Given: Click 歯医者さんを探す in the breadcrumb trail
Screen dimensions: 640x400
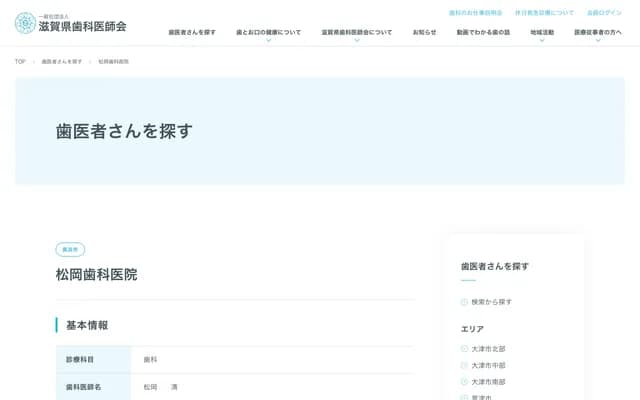Looking at the screenshot, I should (x=62, y=62).
